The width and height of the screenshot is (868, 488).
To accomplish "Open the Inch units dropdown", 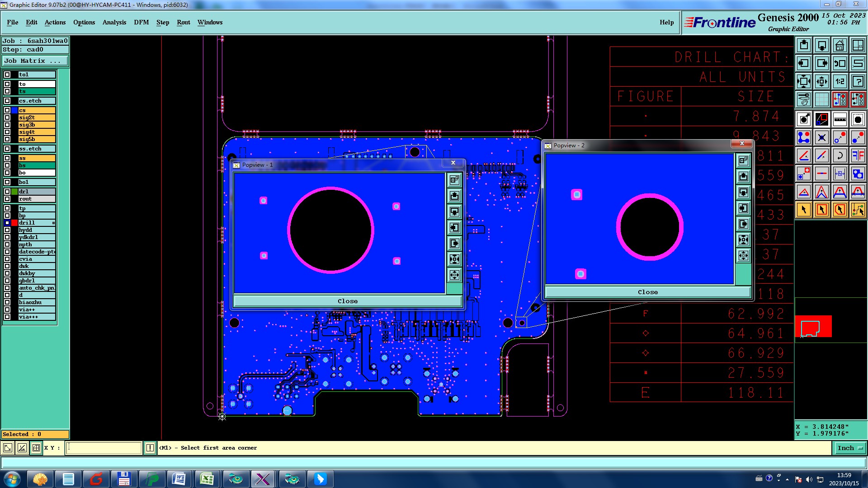I will [x=850, y=448].
